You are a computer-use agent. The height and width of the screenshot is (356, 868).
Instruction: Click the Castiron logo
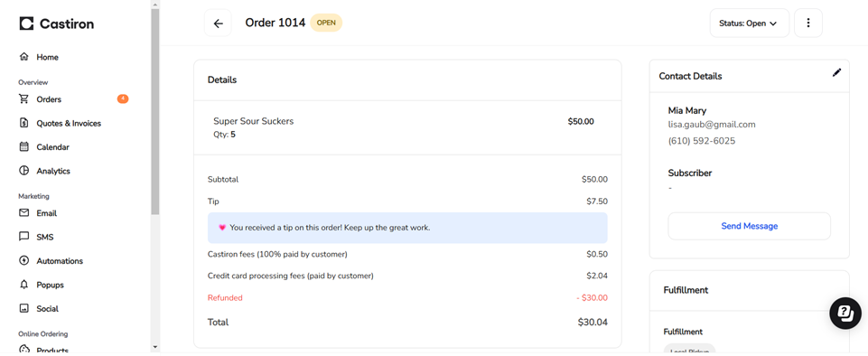(x=57, y=23)
